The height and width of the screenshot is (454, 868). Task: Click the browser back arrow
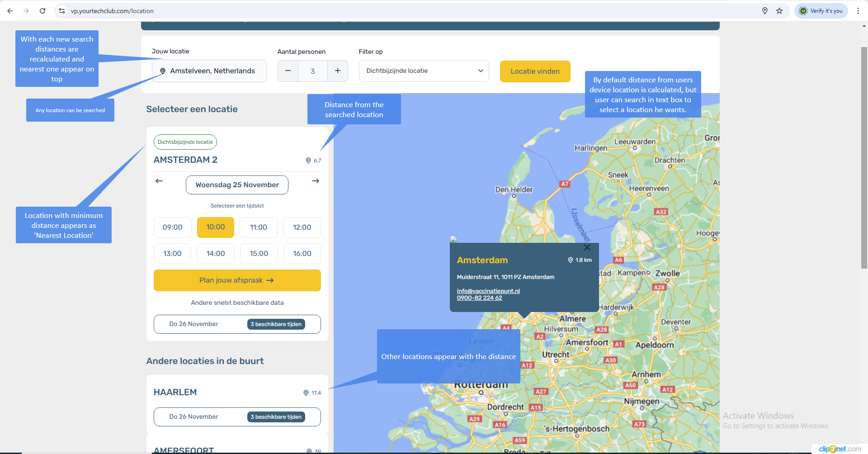(x=10, y=11)
